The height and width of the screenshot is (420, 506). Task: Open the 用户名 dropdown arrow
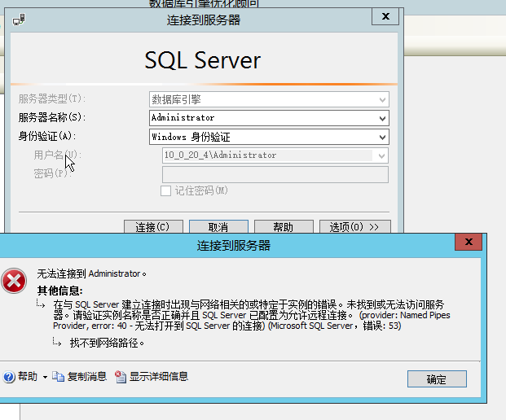381,156
